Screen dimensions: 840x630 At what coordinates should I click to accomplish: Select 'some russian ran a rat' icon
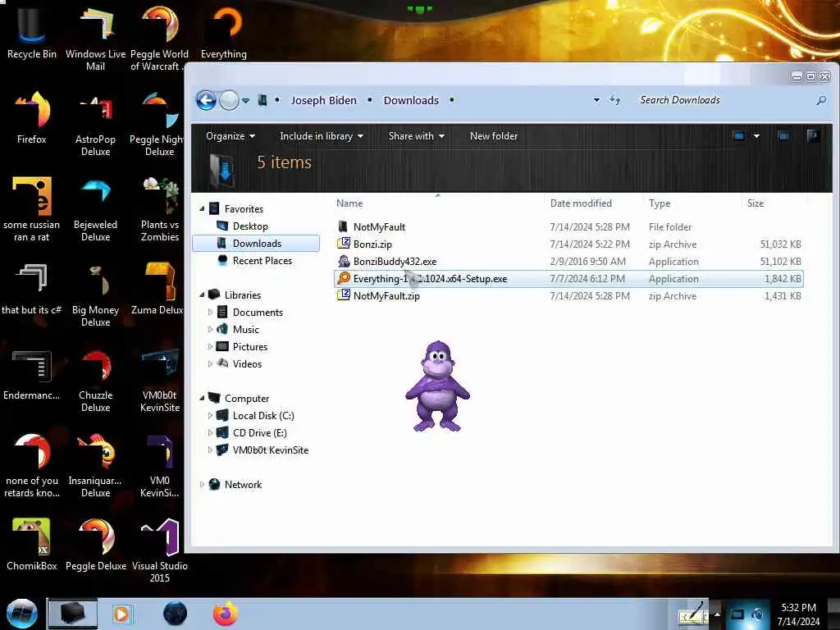tap(32, 210)
